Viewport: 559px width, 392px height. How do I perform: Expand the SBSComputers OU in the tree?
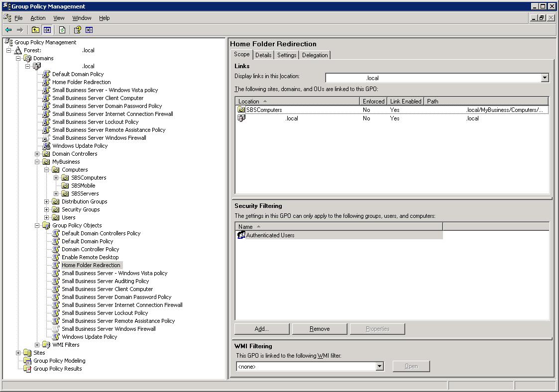coord(56,178)
